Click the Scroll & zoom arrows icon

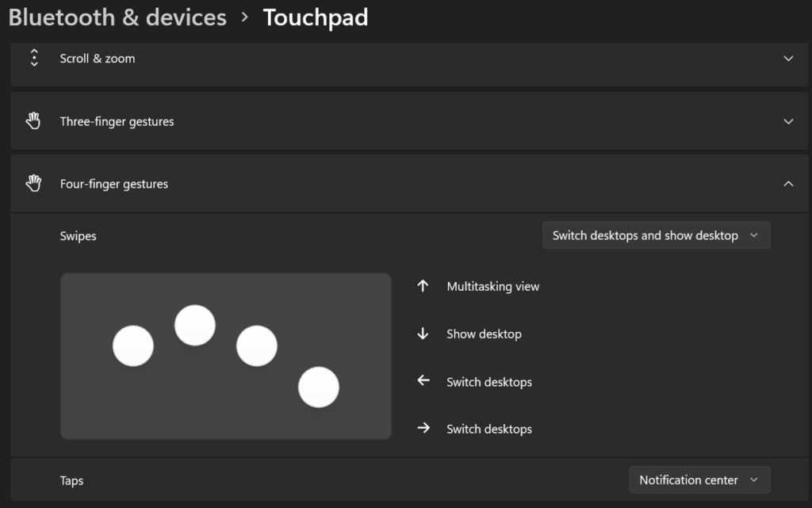coord(34,58)
